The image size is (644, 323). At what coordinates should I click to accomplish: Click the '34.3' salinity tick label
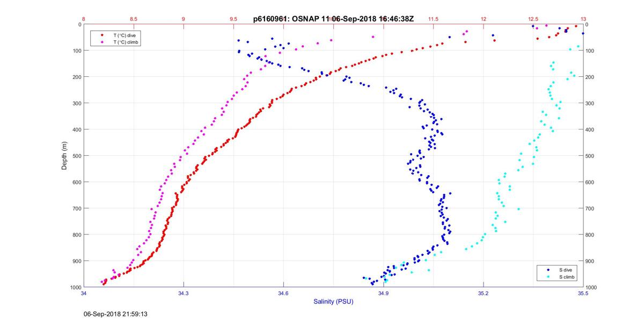pyautogui.click(x=184, y=293)
